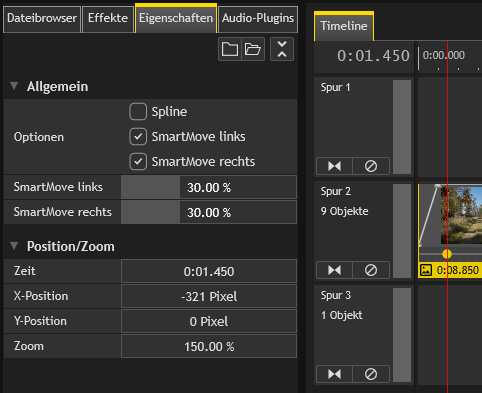Open the Effekte tab

click(x=108, y=18)
